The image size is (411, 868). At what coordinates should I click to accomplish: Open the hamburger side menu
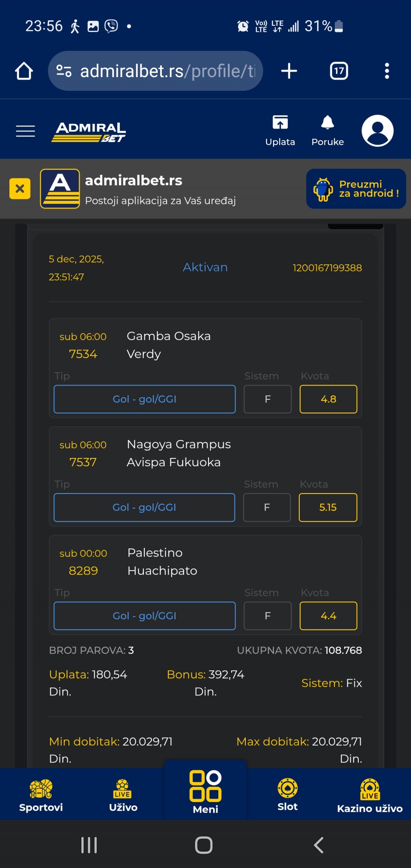pos(25,131)
